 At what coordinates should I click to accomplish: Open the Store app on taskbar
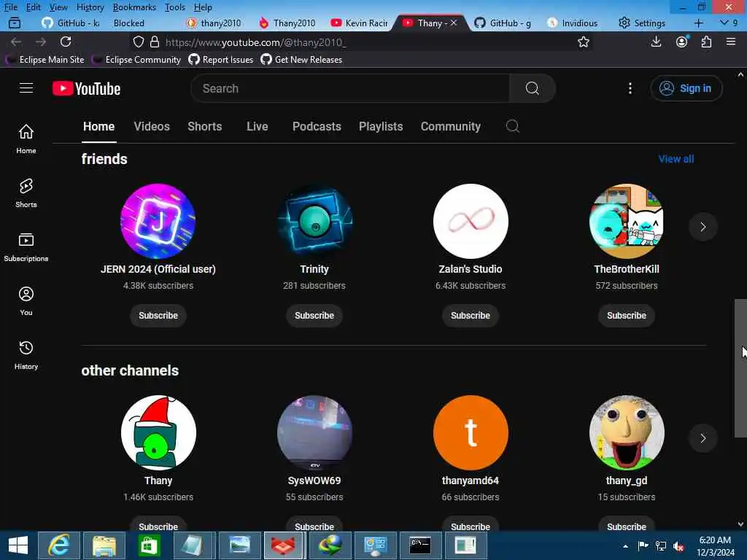149,545
